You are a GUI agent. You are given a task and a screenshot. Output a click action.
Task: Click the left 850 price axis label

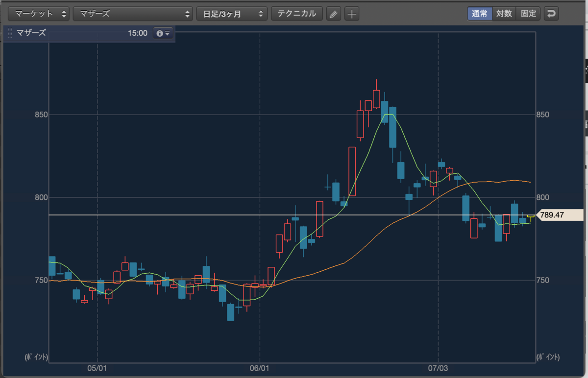point(40,115)
